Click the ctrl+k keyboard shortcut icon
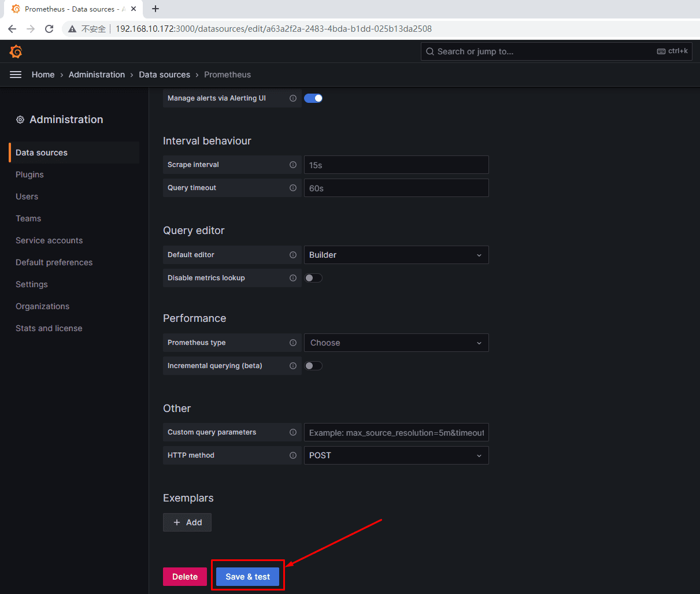The width and height of the screenshot is (700, 594). 661,51
